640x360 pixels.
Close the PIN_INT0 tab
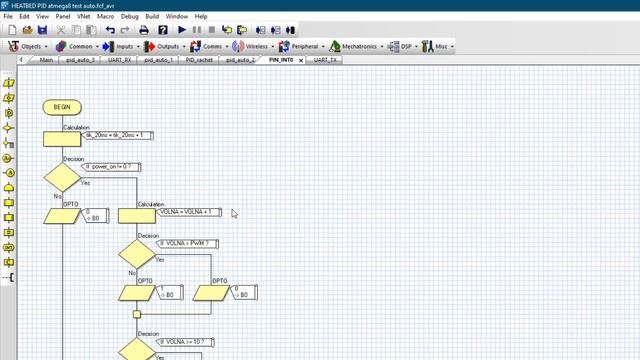pos(301,60)
